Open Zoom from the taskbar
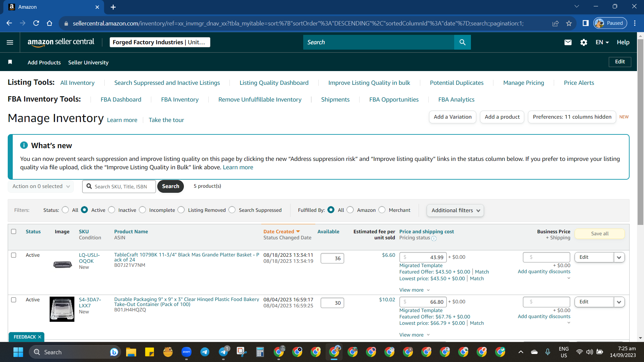This screenshot has width=644, height=362. pos(186,352)
